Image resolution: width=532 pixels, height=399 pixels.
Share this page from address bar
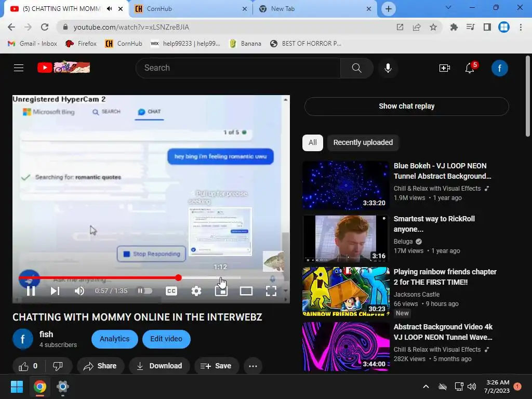(x=417, y=27)
